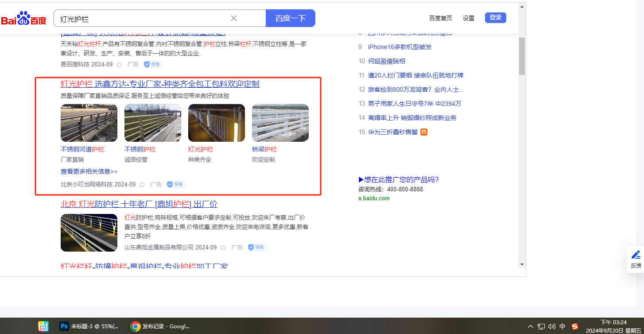
Task: Click the 保障 badge in the 易百搜科技 row
Action: point(153,64)
